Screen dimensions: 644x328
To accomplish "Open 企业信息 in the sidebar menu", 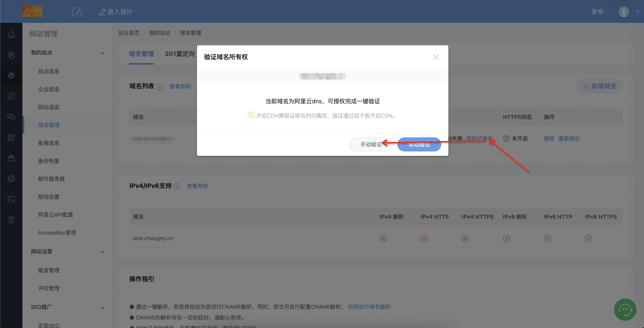I will [49, 89].
